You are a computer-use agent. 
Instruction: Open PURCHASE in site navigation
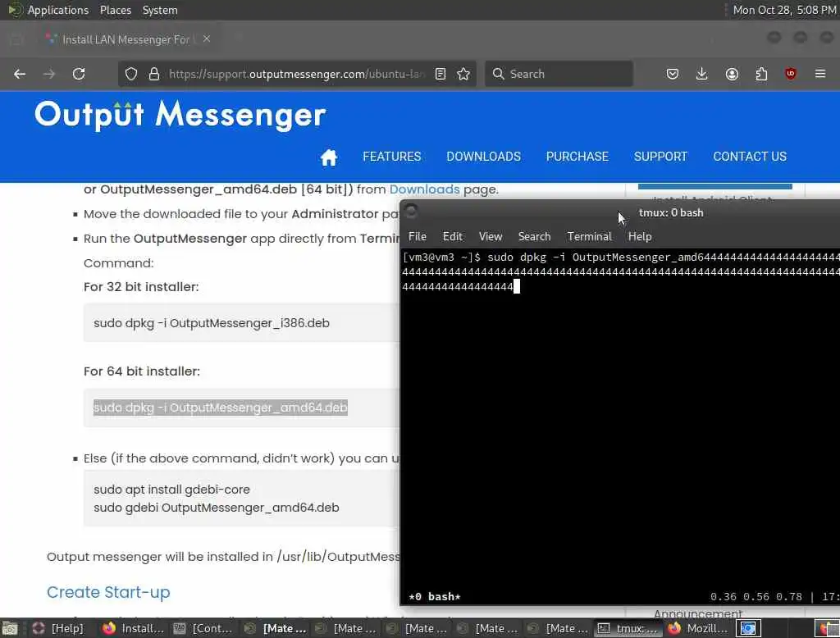pos(577,157)
